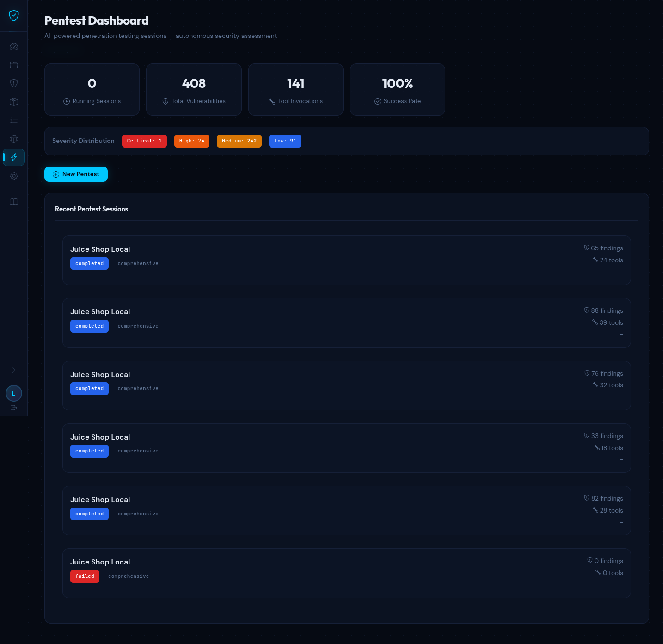
Task: Select the bug tracking icon in the sidebar
Action: point(14,139)
